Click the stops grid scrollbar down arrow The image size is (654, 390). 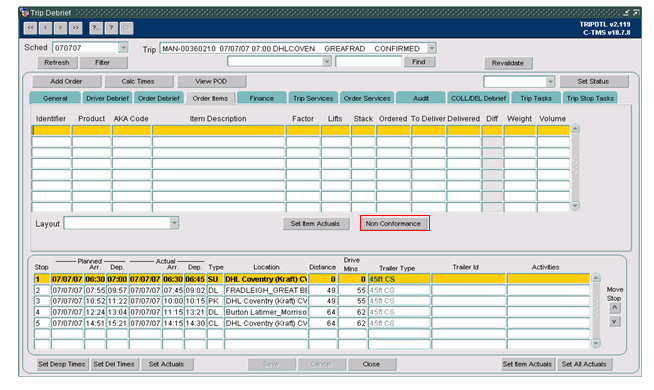596,343
